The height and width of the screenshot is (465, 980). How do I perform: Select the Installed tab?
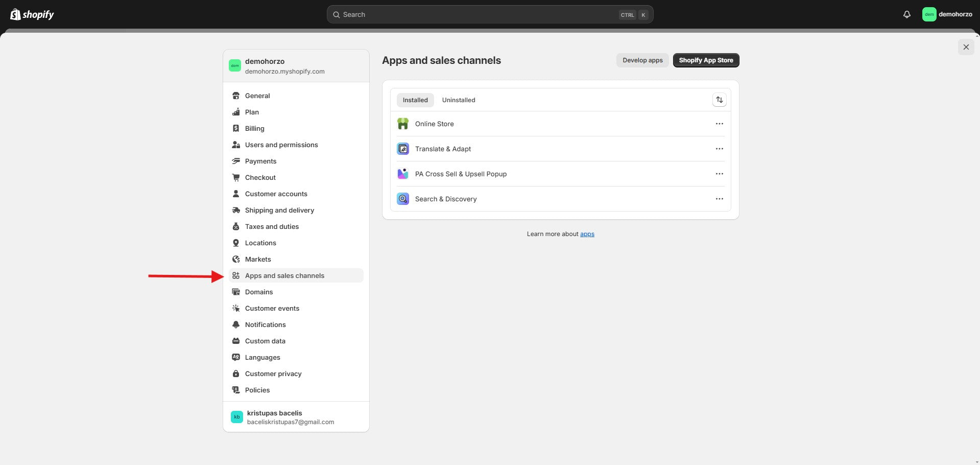[415, 100]
